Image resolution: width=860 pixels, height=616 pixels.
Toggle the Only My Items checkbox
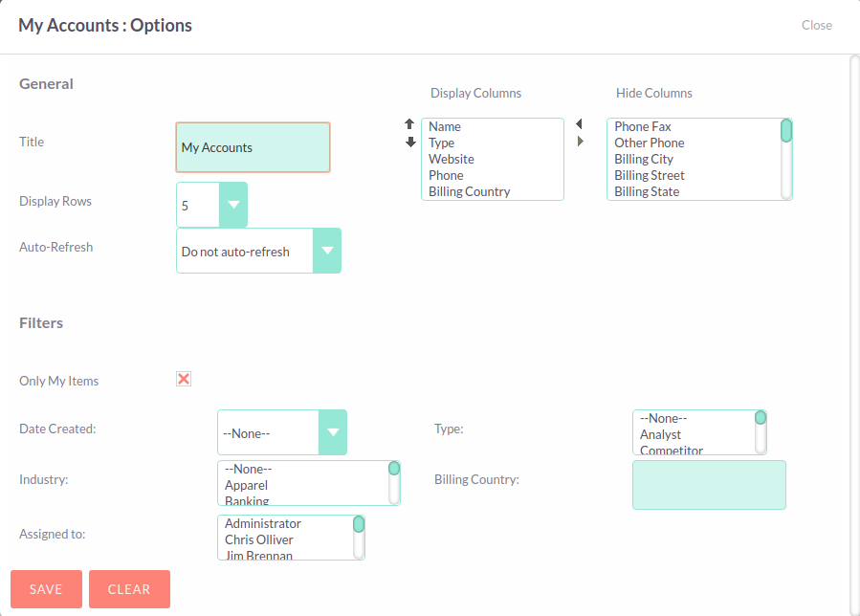click(x=183, y=379)
